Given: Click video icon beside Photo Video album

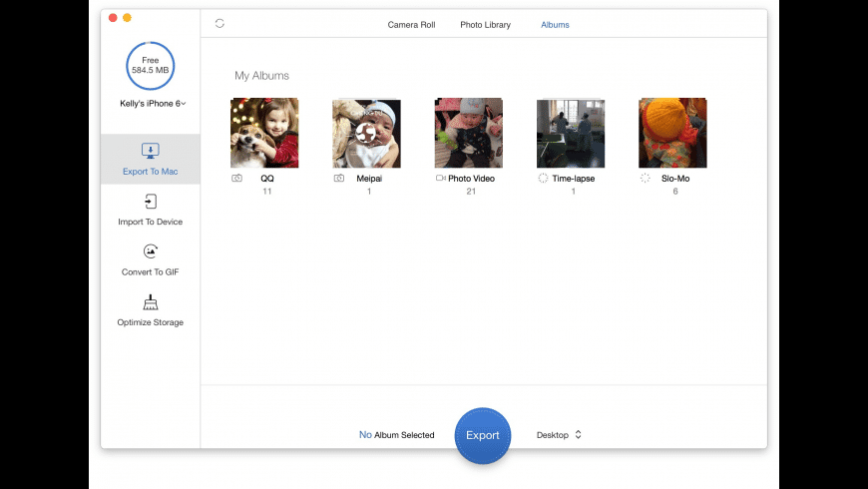Looking at the screenshot, I should pos(440,179).
